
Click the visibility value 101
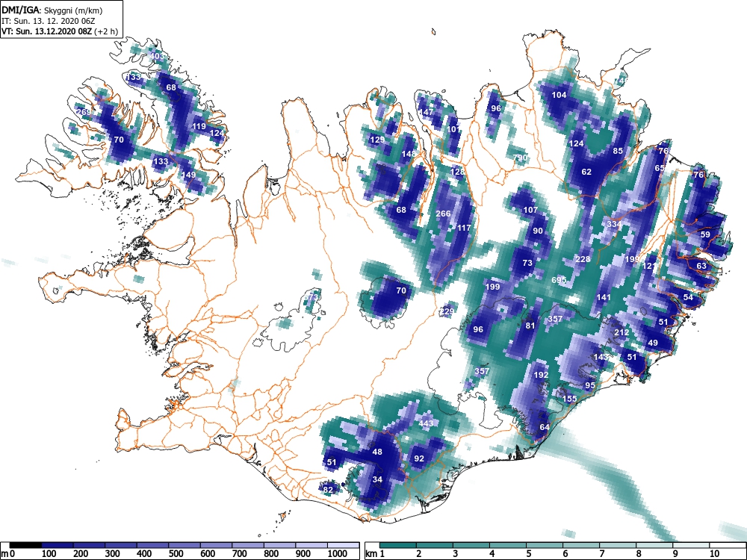coord(453,129)
